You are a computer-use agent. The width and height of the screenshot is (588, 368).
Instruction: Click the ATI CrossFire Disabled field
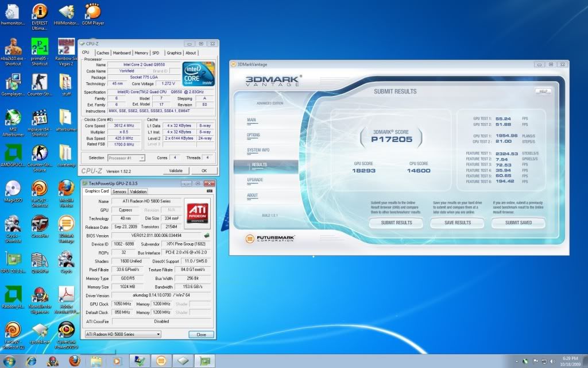pyautogui.click(x=161, y=321)
